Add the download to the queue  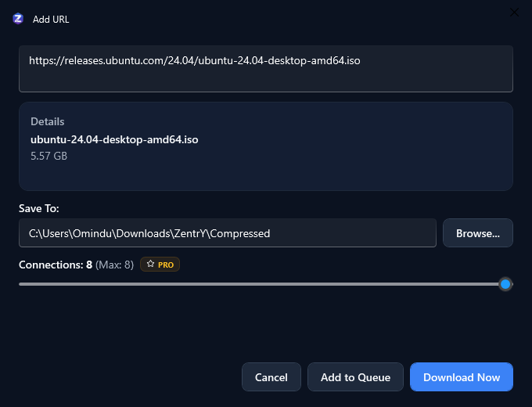(355, 377)
